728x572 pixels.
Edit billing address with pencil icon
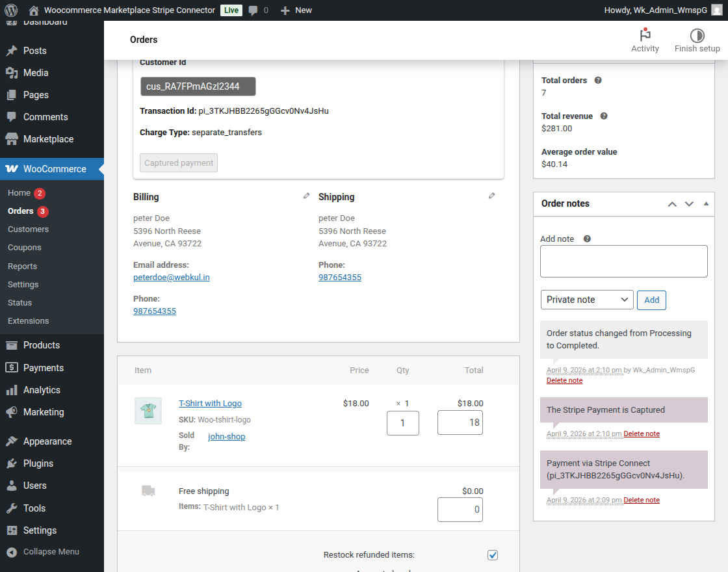(x=307, y=196)
